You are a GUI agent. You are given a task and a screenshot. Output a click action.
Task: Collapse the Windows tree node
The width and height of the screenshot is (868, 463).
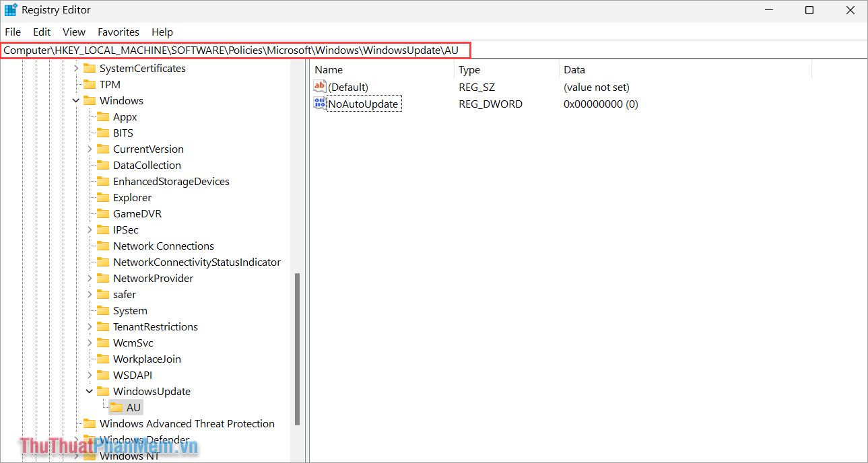[x=75, y=100]
